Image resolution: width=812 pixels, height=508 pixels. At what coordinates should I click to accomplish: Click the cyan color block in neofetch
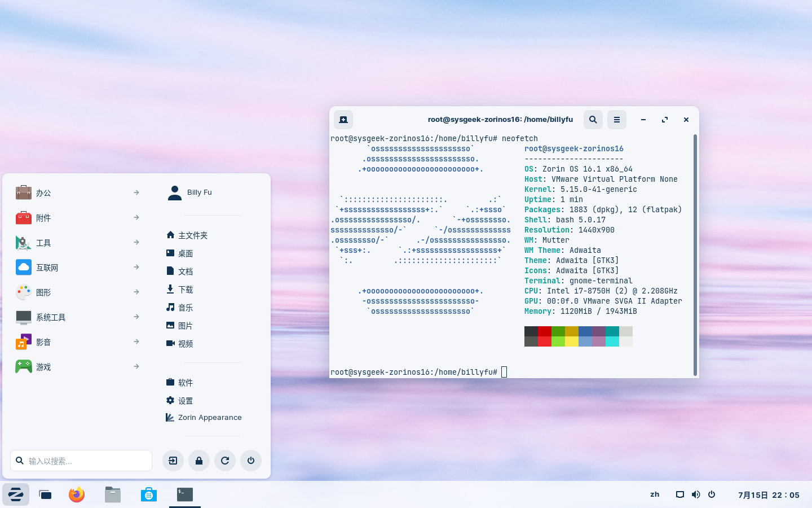(x=612, y=331)
